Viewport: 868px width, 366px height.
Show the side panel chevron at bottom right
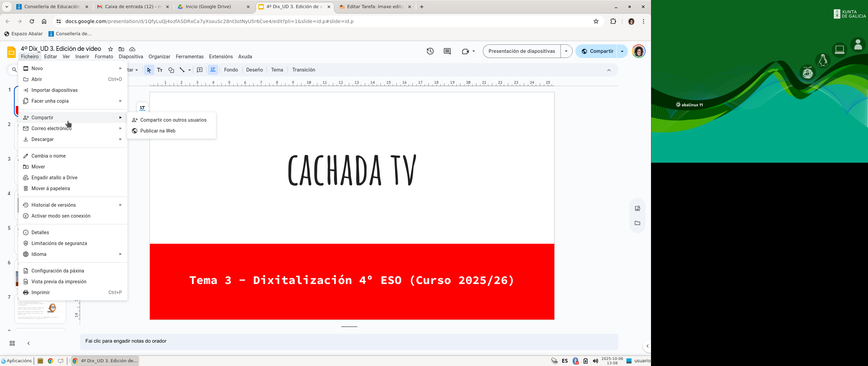point(647,346)
